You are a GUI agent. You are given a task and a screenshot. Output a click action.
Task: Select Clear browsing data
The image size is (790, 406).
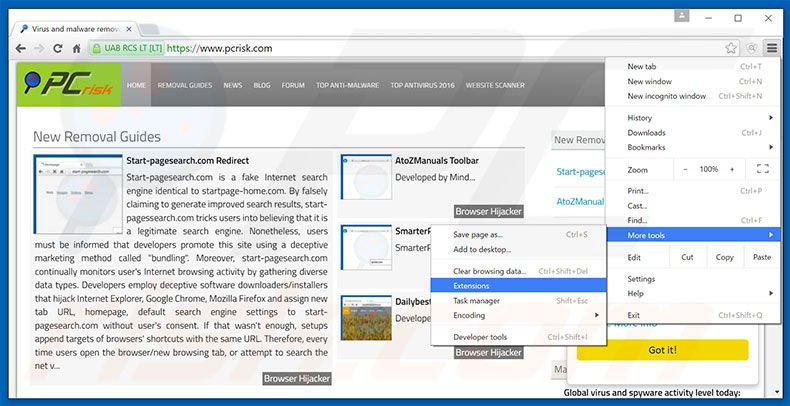point(518,271)
